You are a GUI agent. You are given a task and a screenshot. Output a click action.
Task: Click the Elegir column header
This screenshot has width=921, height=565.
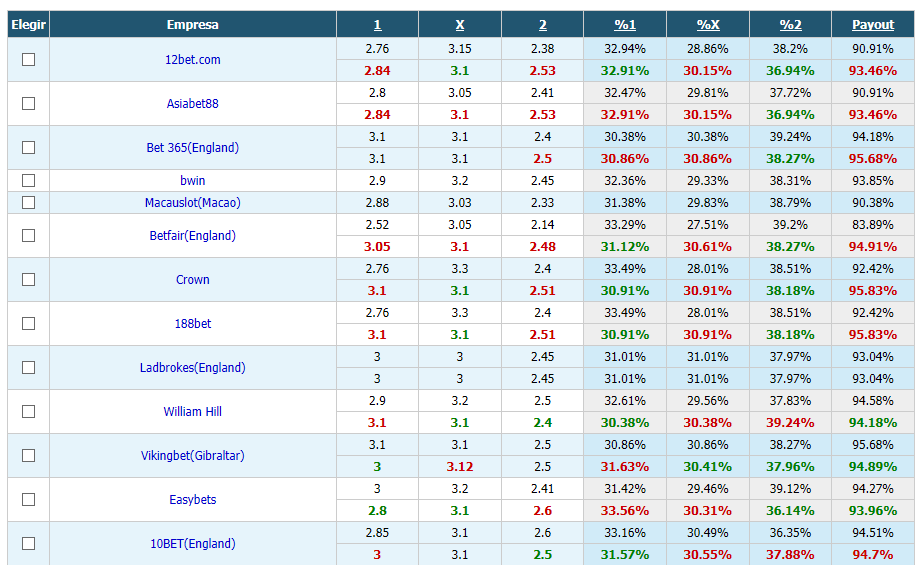click(x=28, y=25)
